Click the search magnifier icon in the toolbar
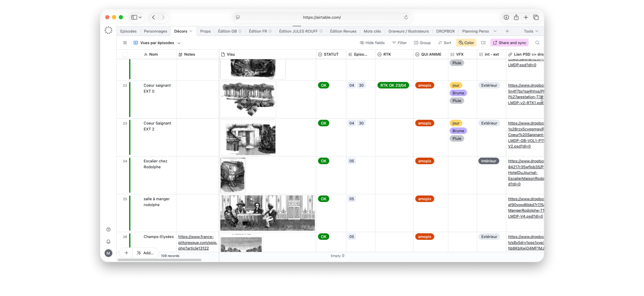The height and width of the screenshot is (296, 644). (x=537, y=43)
